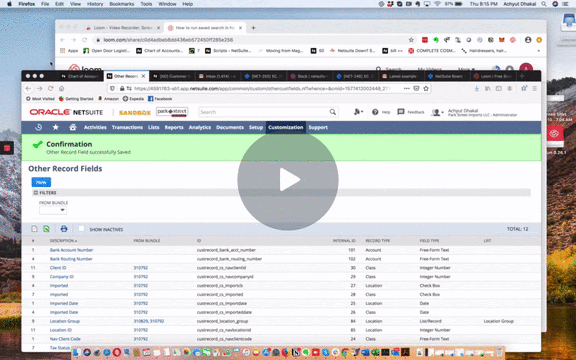Sort by the Description column header
The height and width of the screenshot is (360, 576).
64,241
